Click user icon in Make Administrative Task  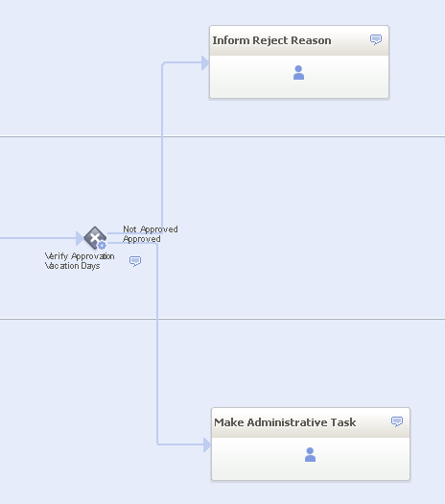[310, 454]
